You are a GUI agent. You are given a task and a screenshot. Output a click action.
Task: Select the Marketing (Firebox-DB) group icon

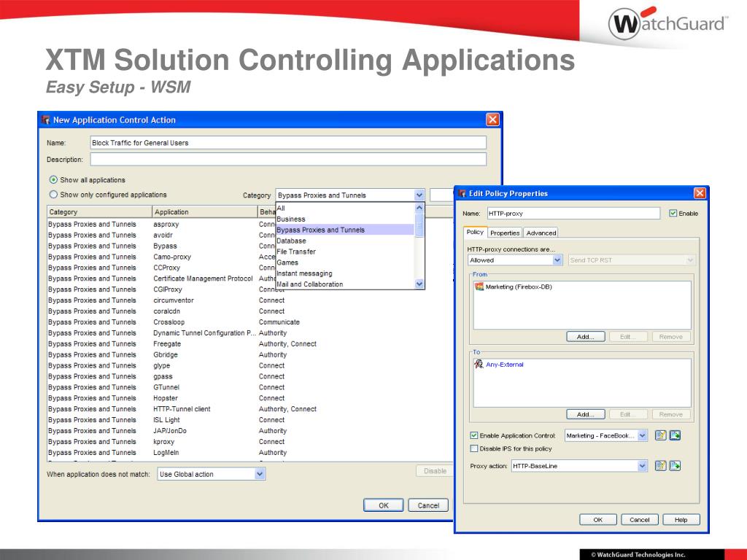point(479,287)
